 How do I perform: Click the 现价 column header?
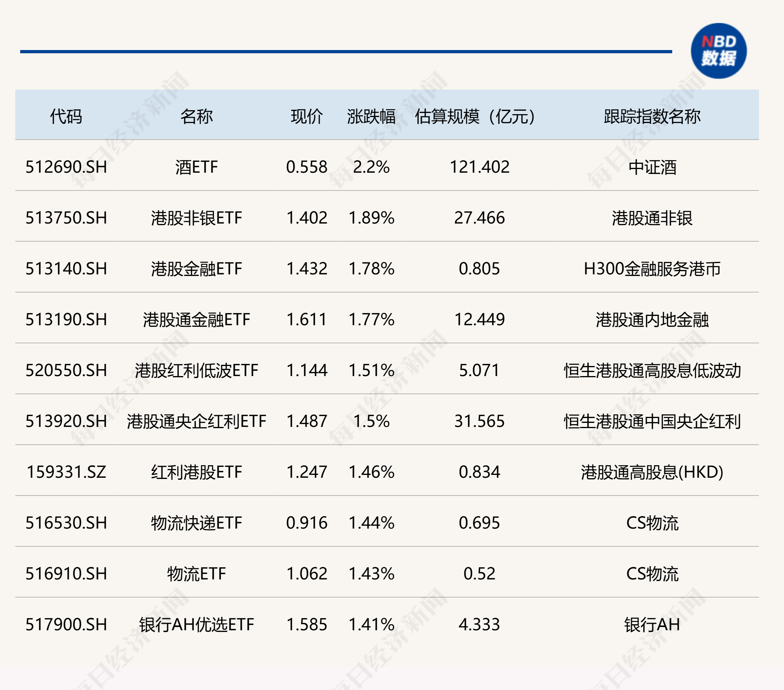coord(306,116)
